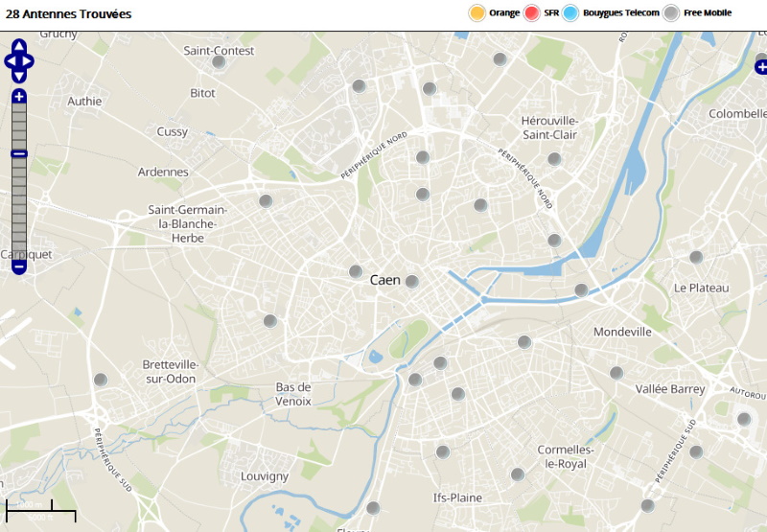767x532 pixels.
Task: Toggle the Orange operator filter
Action: (476, 12)
